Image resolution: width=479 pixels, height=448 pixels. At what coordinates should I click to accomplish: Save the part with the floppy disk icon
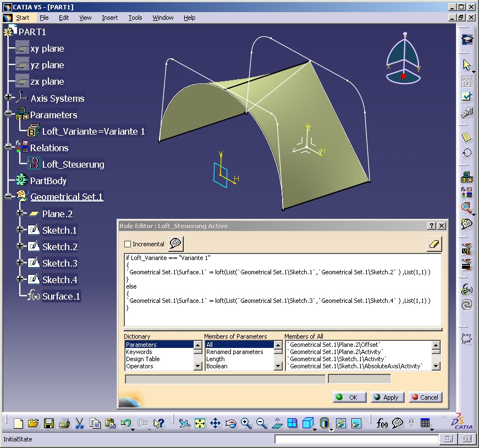[49, 423]
